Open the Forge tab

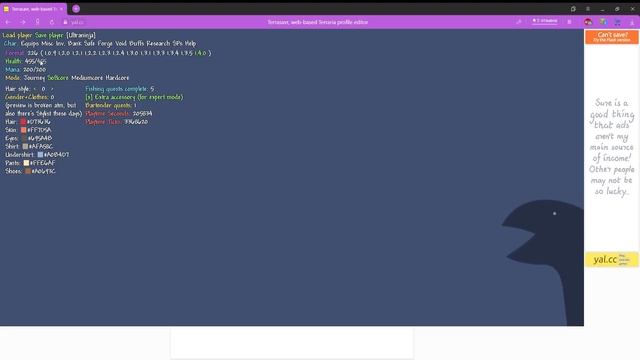pyautogui.click(x=105, y=44)
